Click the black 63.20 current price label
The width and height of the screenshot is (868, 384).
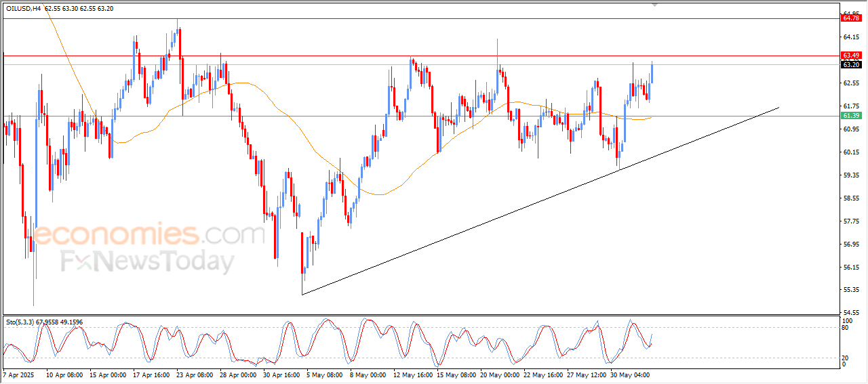click(851, 65)
